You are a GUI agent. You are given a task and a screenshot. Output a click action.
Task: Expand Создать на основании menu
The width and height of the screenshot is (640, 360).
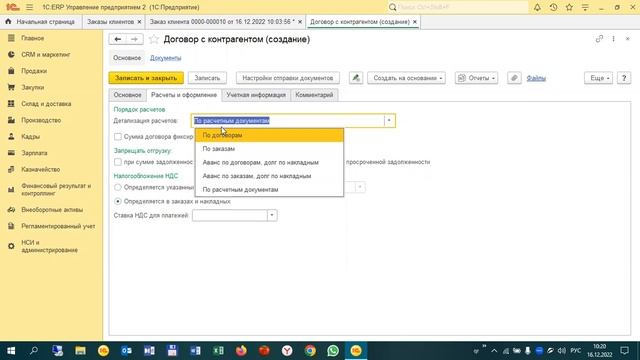click(407, 78)
